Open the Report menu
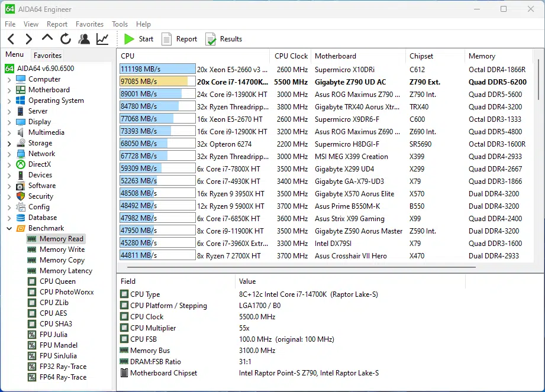This screenshot has width=545, height=392. pyautogui.click(x=57, y=24)
